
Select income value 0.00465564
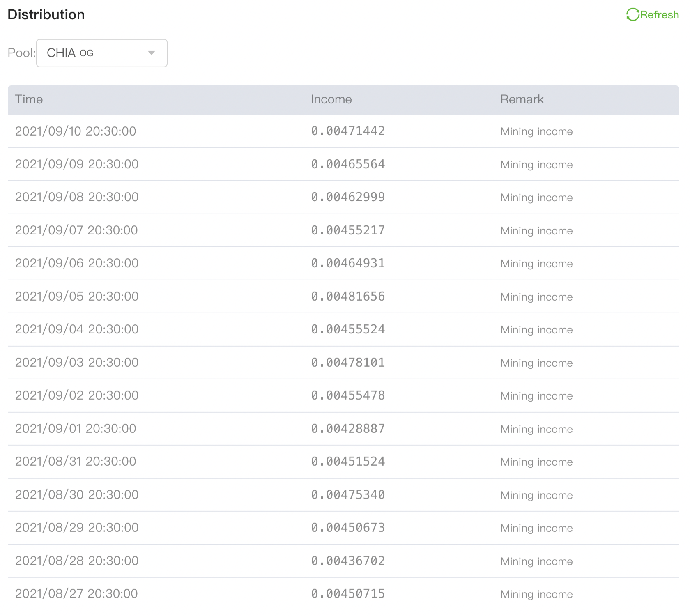point(348,164)
